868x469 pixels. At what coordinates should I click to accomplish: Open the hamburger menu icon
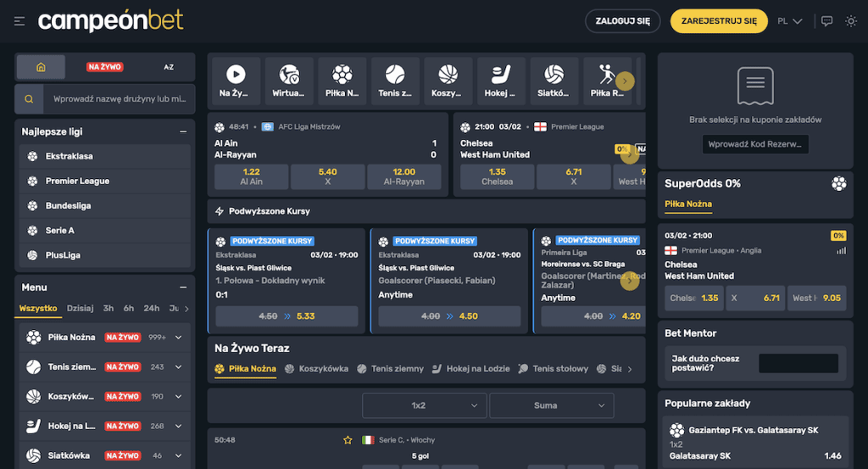click(19, 21)
